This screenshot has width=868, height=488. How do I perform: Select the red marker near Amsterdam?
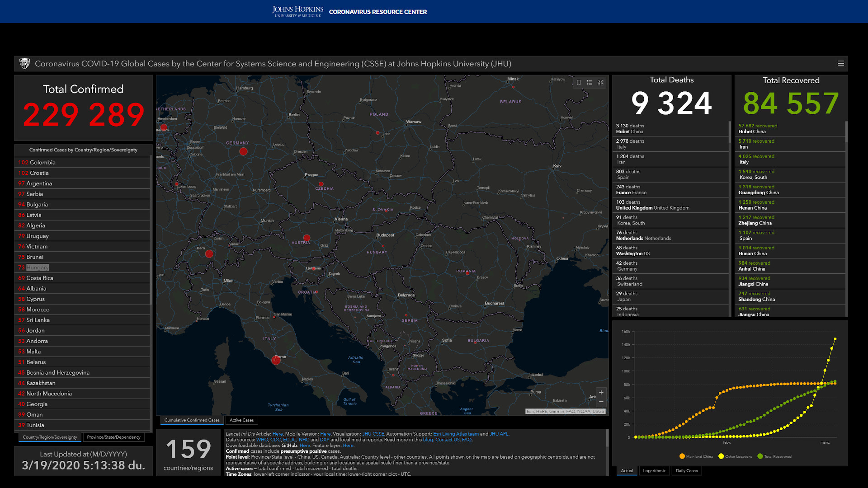click(x=164, y=128)
